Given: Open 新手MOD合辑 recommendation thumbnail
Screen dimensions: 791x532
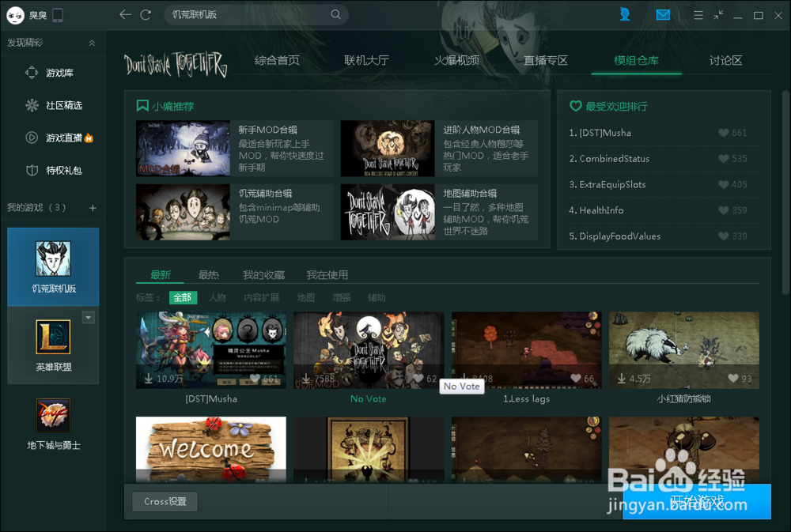Looking at the screenshot, I should coord(184,149).
